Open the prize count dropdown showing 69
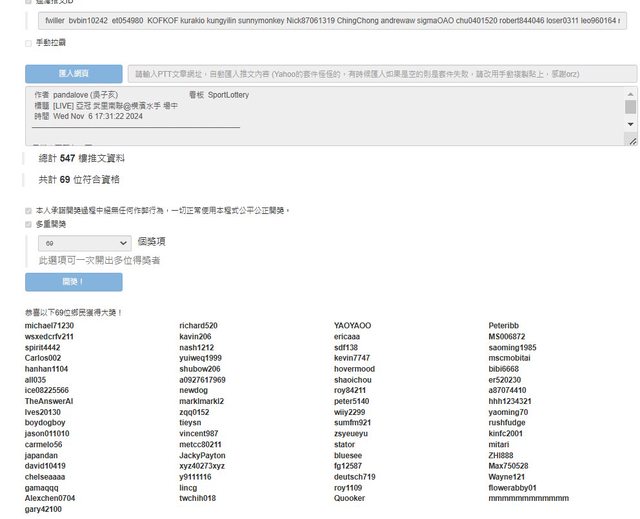 (x=84, y=242)
